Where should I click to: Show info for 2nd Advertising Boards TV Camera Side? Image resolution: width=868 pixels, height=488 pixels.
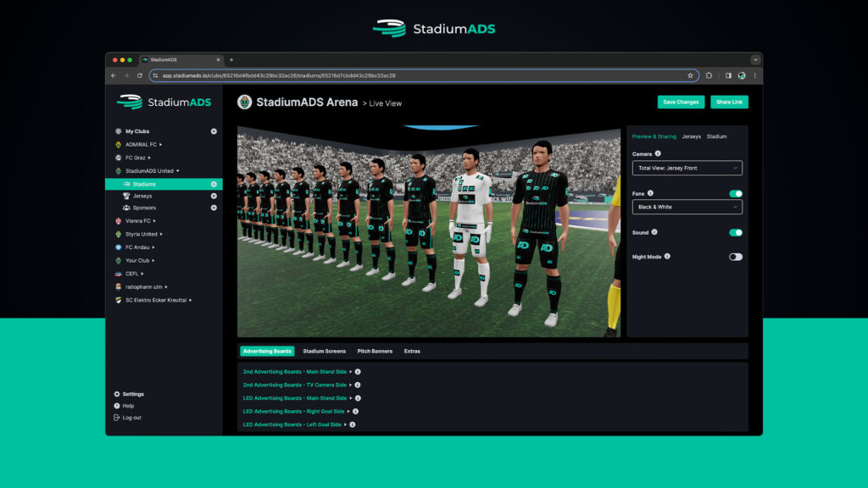point(358,385)
